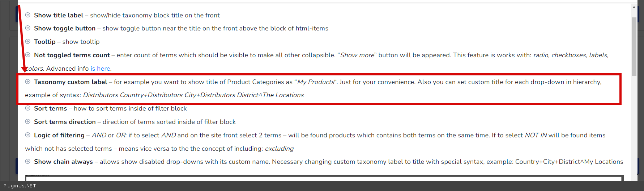644x191 pixels.
Task: Click the bullet icon before Not toggled terms count
Action: coord(28,55)
